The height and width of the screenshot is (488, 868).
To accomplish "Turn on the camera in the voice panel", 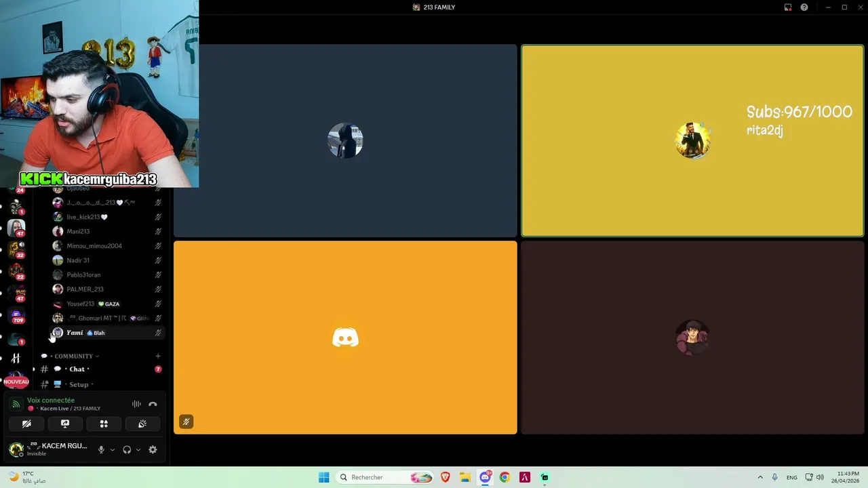I will (x=26, y=424).
